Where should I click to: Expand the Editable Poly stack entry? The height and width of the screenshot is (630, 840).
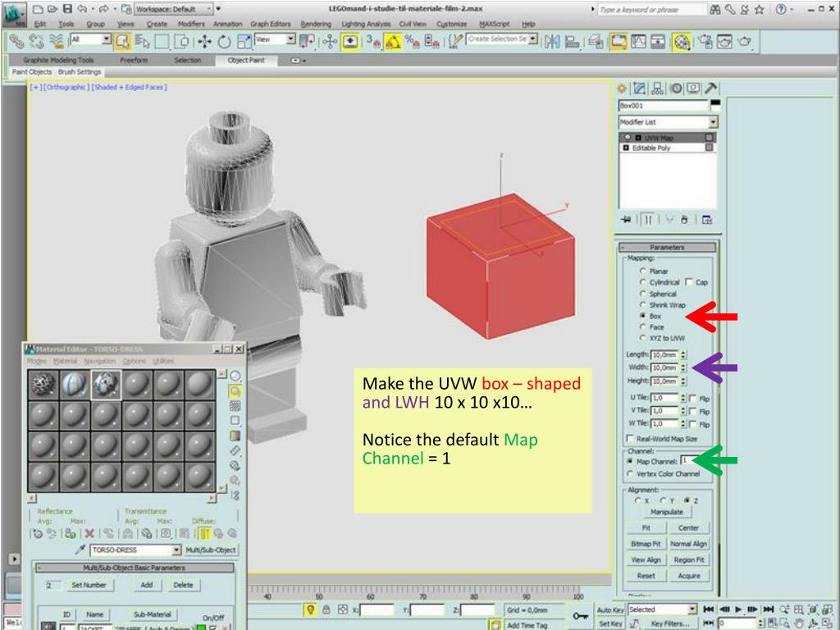pos(625,148)
